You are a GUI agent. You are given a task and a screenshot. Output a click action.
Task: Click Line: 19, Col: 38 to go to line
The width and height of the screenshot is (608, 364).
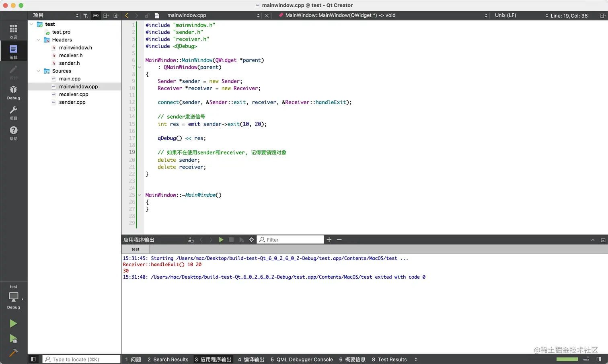click(x=569, y=16)
